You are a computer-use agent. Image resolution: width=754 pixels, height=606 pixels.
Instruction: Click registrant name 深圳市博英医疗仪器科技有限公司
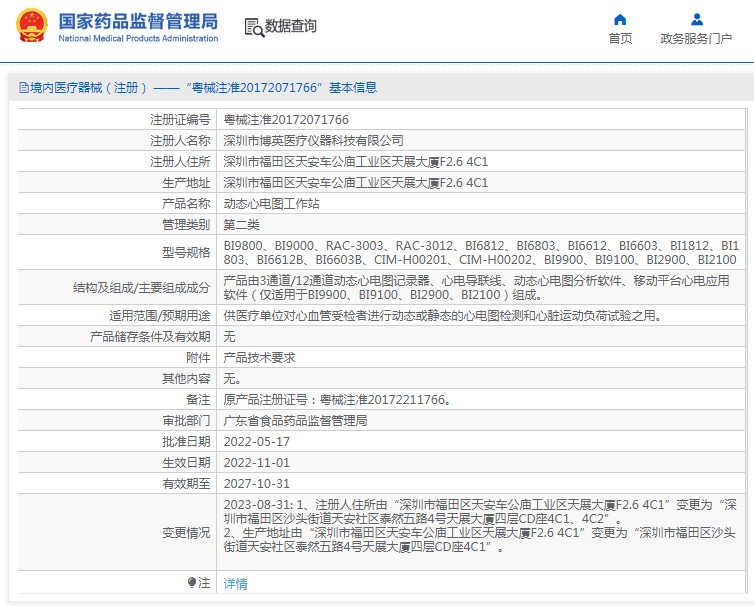[x=313, y=140]
